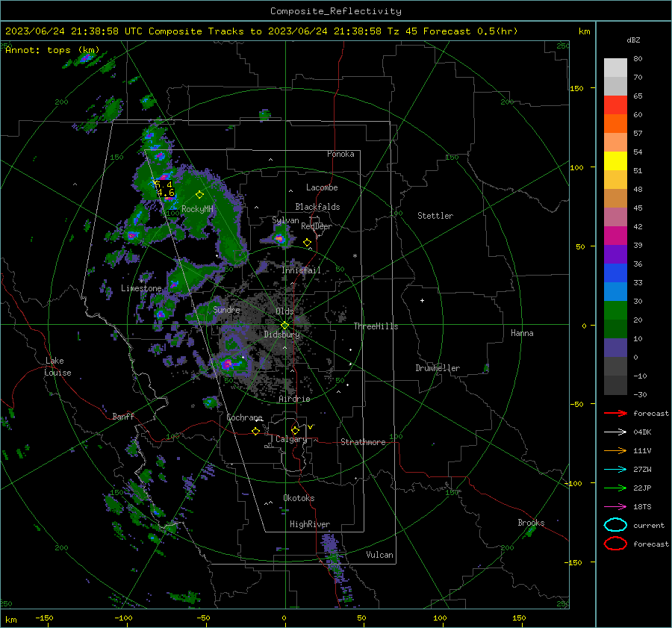Click the ThreeHills city label
The height and width of the screenshot is (628, 672).
(376, 326)
